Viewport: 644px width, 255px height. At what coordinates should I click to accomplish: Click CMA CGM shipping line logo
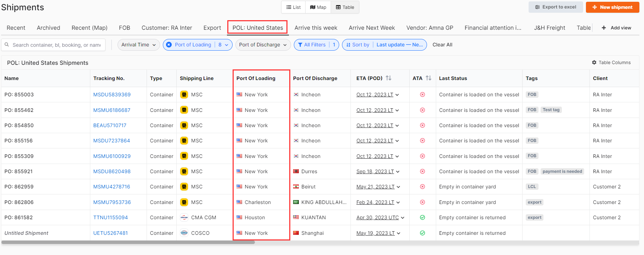[184, 217]
